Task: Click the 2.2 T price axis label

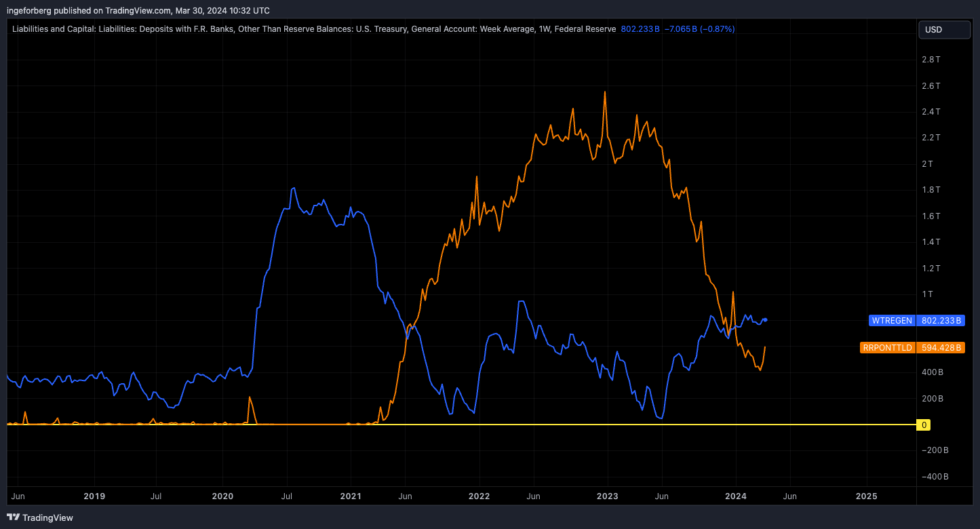Action: 930,138
